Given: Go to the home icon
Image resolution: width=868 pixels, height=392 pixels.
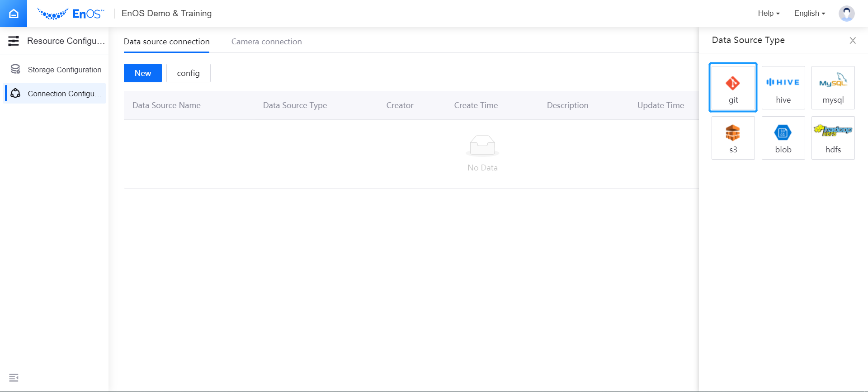Looking at the screenshot, I should (14, 14).
